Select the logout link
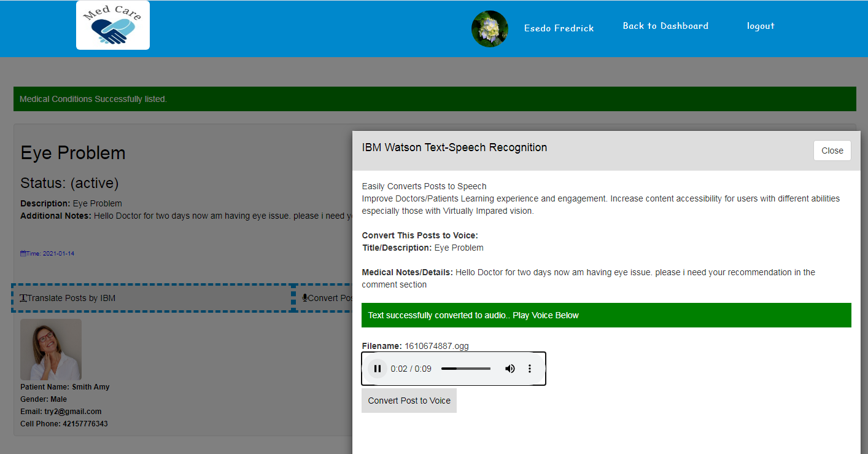868x454 pixels. (761, 26)
